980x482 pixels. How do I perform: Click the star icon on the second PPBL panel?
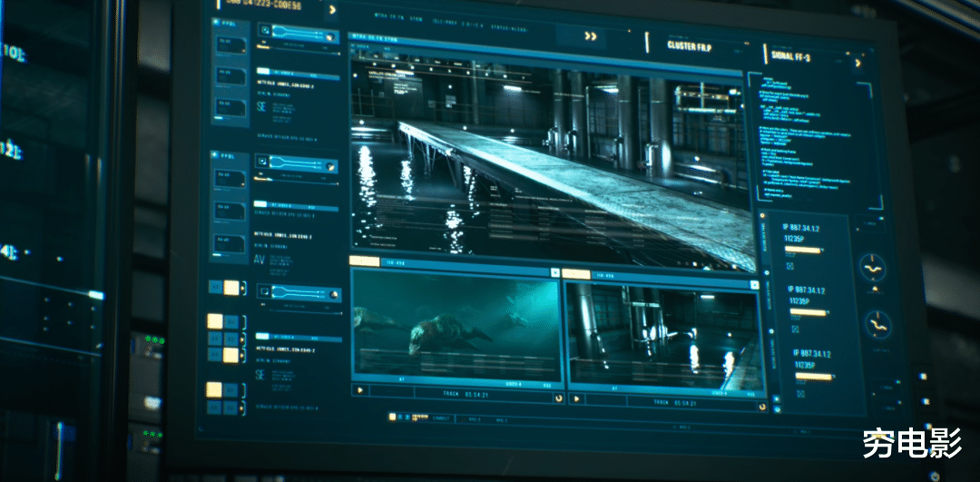coord(215,153)
